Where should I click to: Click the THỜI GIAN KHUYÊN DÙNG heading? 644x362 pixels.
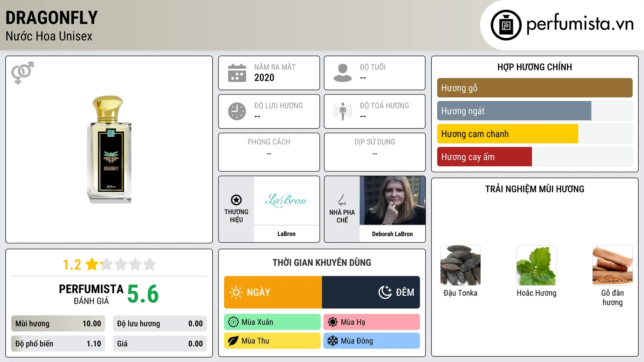click(322, 262)
